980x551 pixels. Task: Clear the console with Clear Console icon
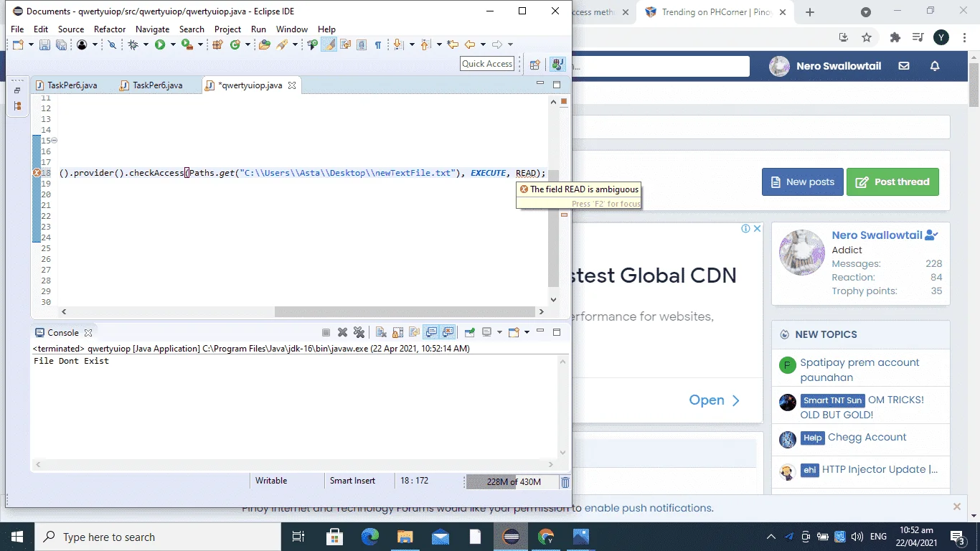click(x=381, y=332)
